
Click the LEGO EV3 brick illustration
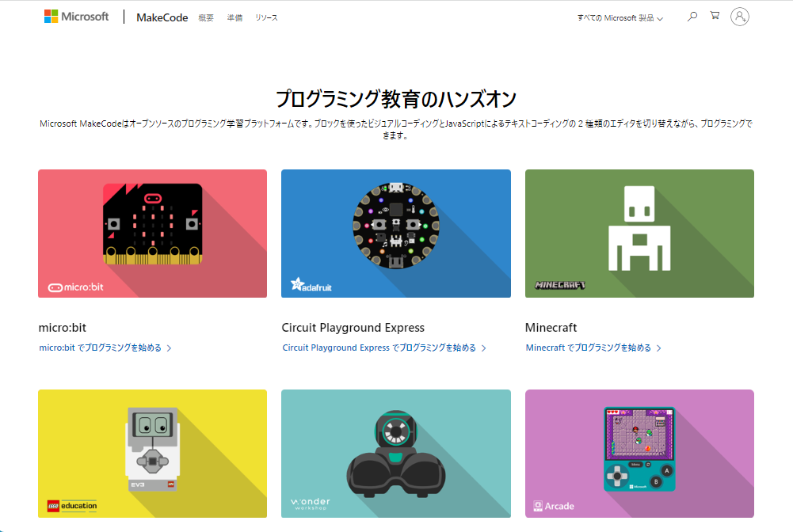click(153, 449)
